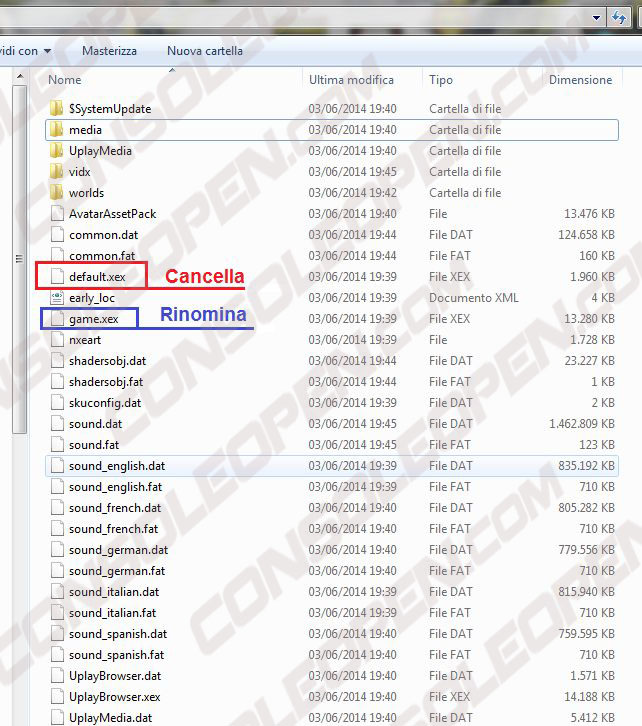Click the sound.fat file icon
Viewport: 642px width, 726px height.
click(x=57, y=444)
